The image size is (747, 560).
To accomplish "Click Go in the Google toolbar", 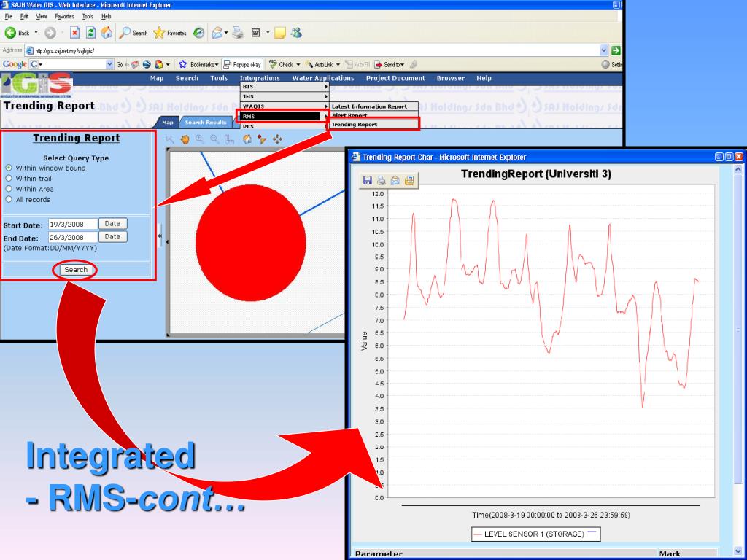I will click(120, 64).
